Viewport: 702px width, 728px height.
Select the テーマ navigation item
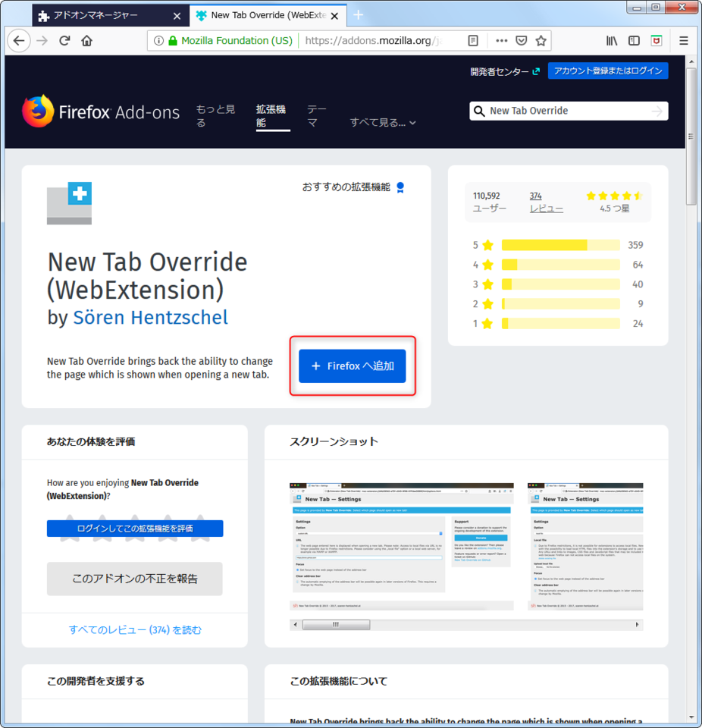point(317,115)
